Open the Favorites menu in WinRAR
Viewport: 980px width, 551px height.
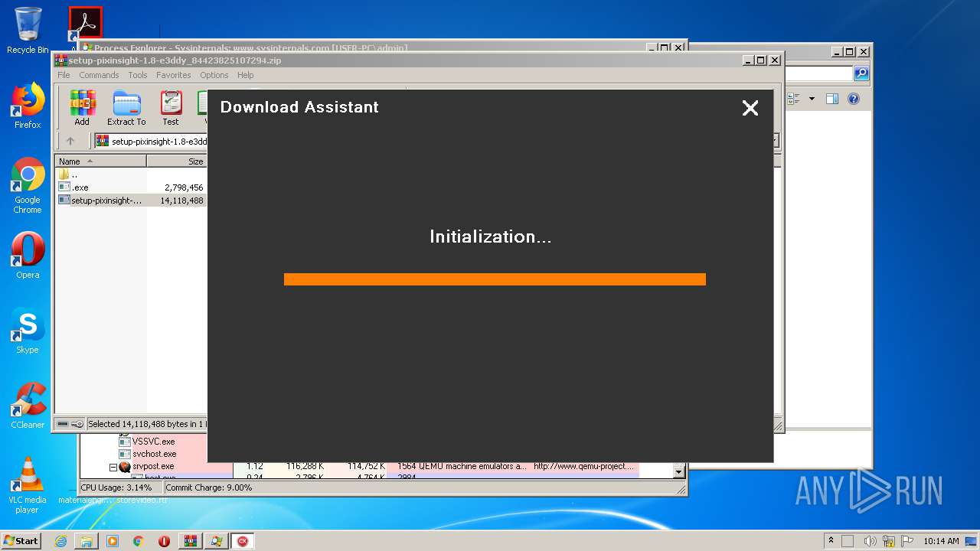[174, 75]
